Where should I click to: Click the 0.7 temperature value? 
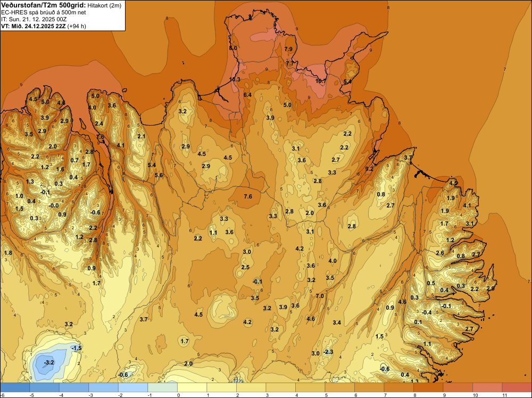coord(74,161)
